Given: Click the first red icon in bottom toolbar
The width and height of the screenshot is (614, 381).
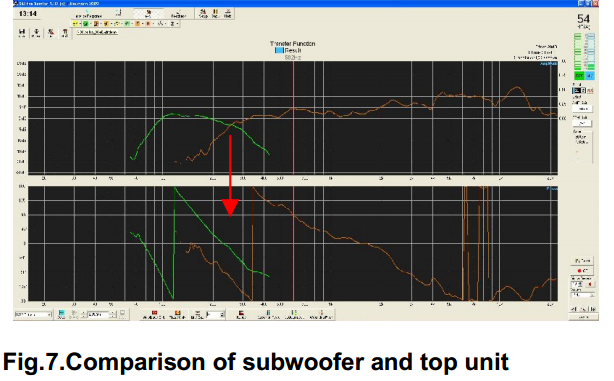Looking at the screenshot, I should [154, 314].
